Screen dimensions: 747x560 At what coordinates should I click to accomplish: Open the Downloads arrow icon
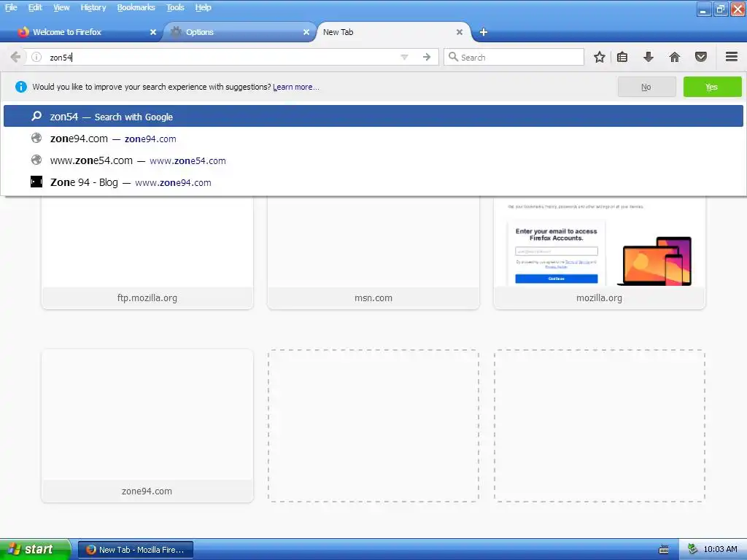point(649,57)
